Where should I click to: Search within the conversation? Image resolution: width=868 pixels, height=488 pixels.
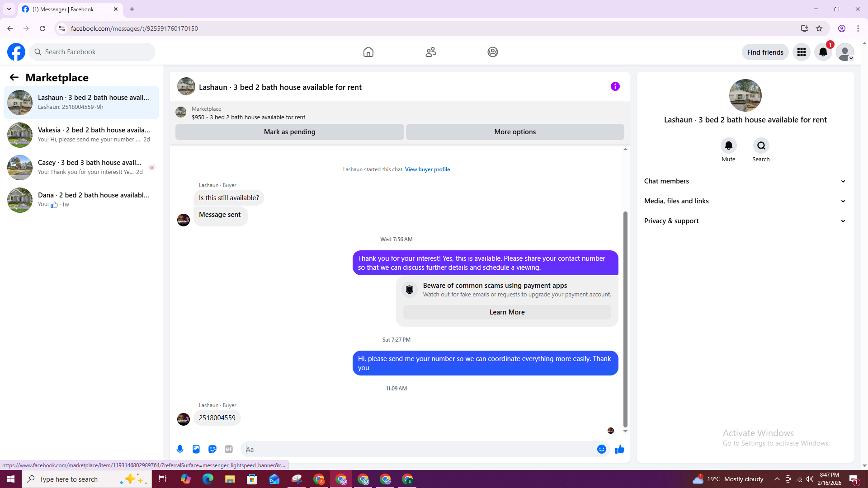(x=761, y=145)
